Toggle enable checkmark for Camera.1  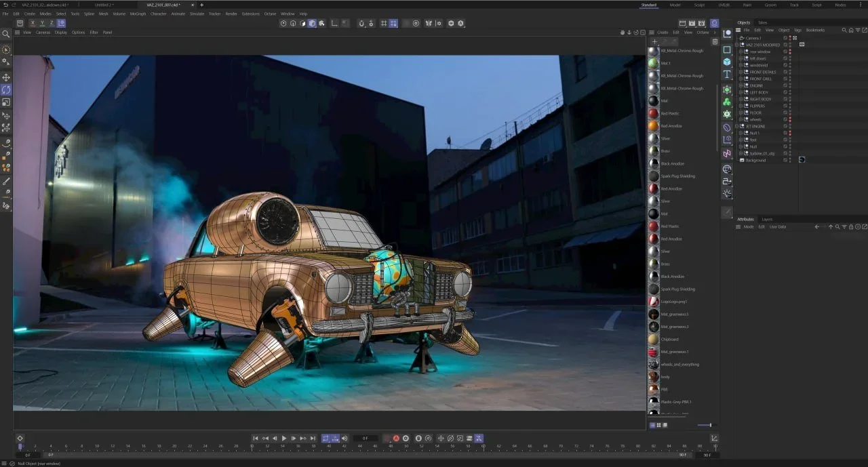785,38
